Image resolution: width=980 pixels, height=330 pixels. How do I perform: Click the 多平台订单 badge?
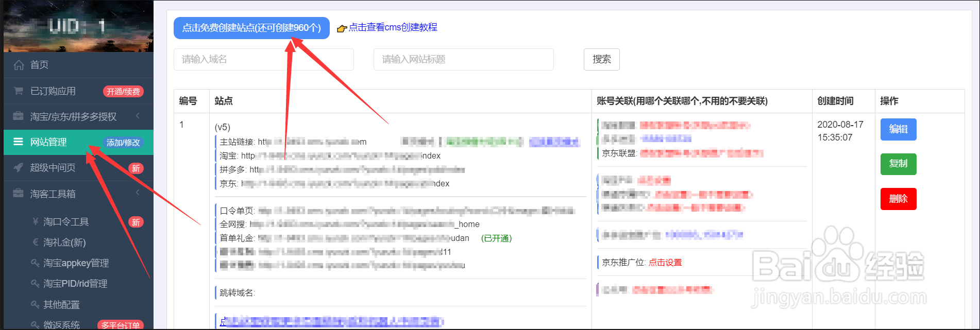coord(121,325)
